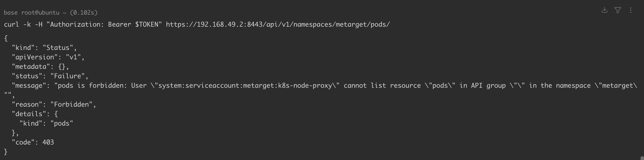This screenshot has width=644, height=160.
Task: Open the three-dot block options menu
Action: click(631, 10)
